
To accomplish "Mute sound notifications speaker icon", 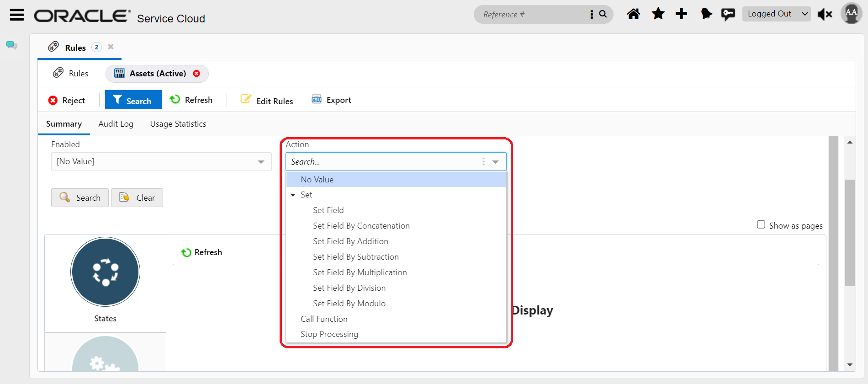I will pos(825,15).
